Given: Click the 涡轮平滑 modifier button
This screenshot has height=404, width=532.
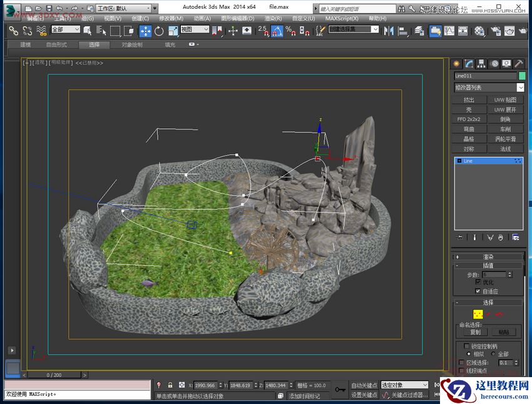Looking at the screenshot, I should coord(506,138).
